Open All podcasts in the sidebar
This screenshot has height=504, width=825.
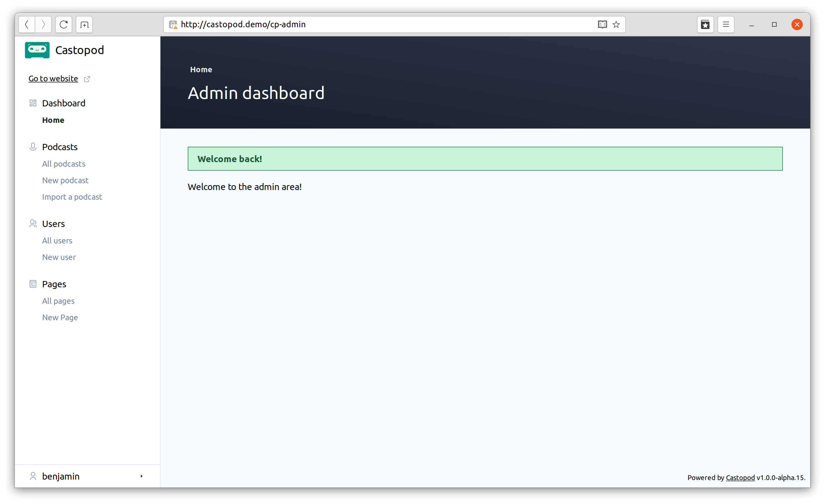(x=64, y=164)
